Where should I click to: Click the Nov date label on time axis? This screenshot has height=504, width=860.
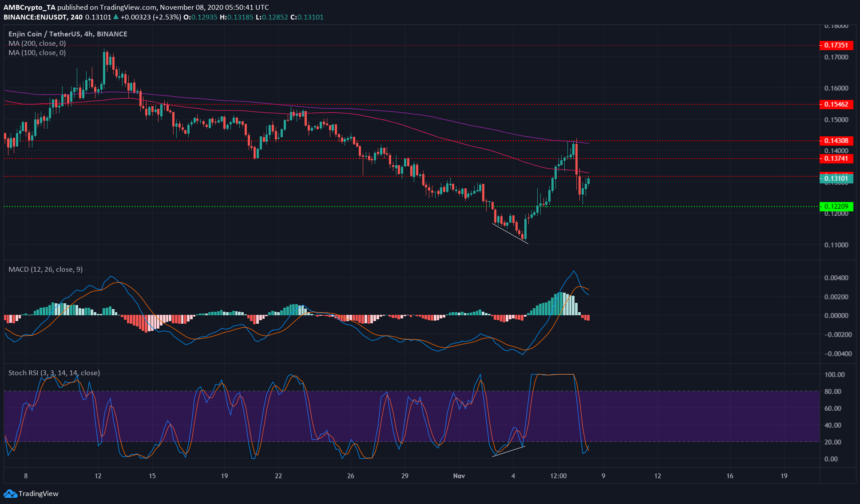[x=459, y=476]
